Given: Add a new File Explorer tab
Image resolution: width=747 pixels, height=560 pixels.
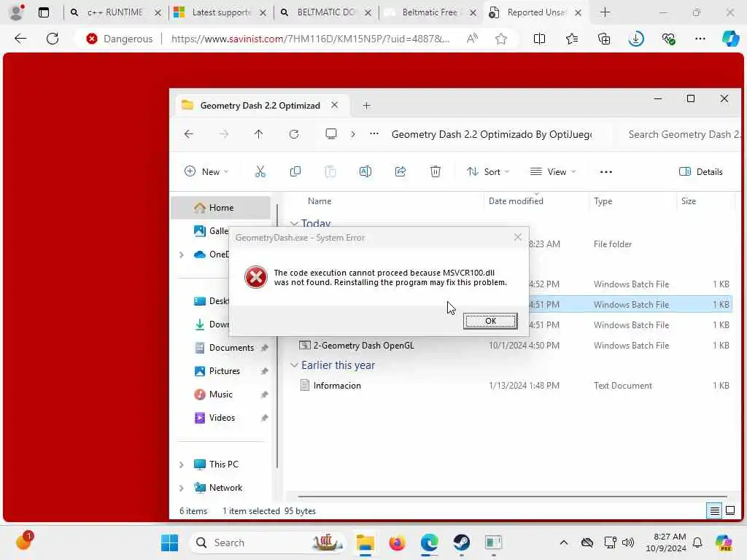Looking at the screenshot, I should [x=366, y=106].
